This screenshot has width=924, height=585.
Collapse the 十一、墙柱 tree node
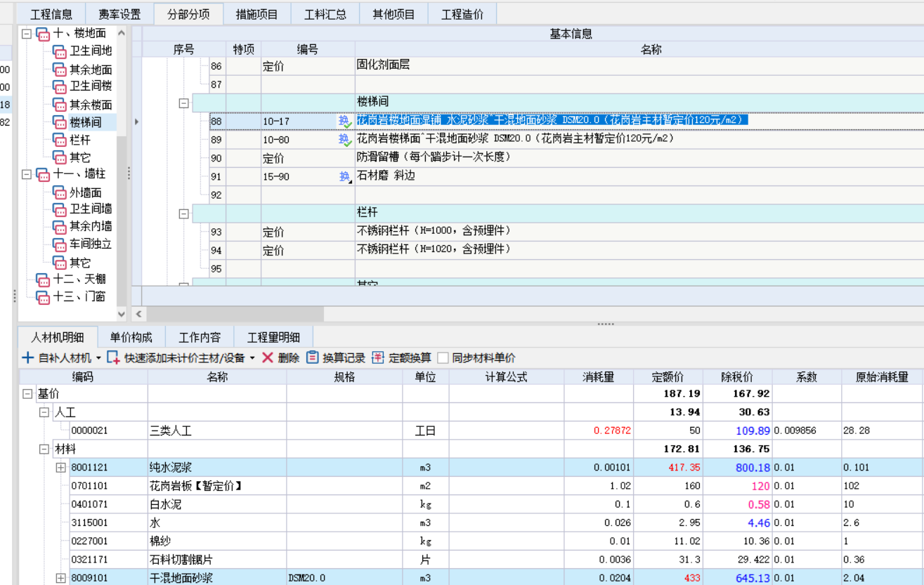pyautogui.click(x=27, y=173)
